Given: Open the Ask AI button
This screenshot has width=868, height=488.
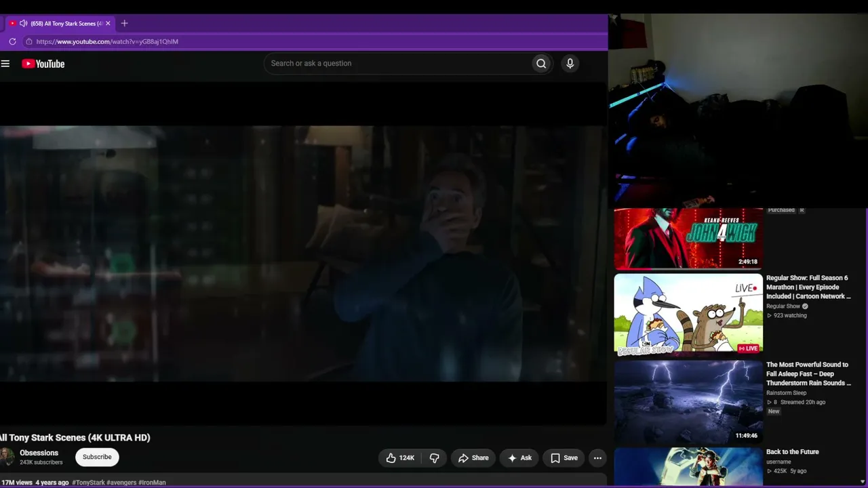Looking at the screenshot, I should pos(519,458).
